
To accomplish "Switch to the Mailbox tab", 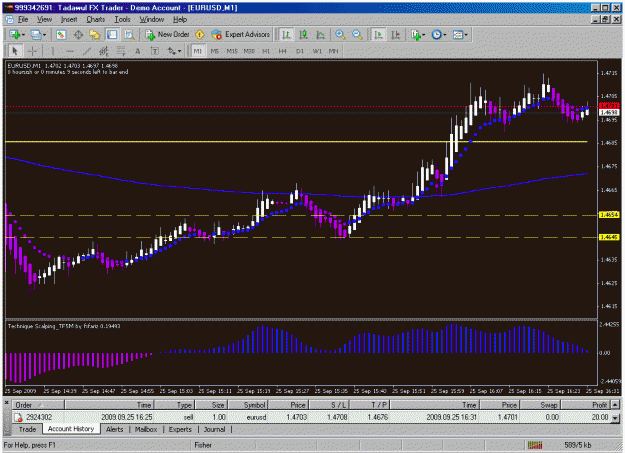I will pyautogui.click(x=146, y=429).
